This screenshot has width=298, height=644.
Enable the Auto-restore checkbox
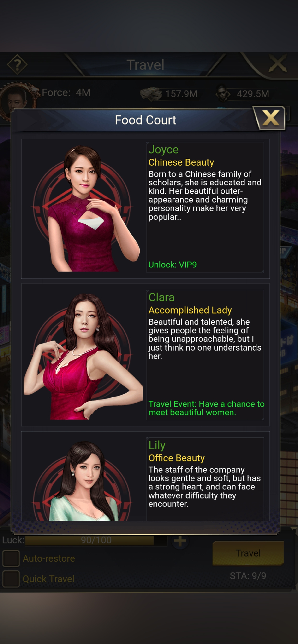click(11, 558)
